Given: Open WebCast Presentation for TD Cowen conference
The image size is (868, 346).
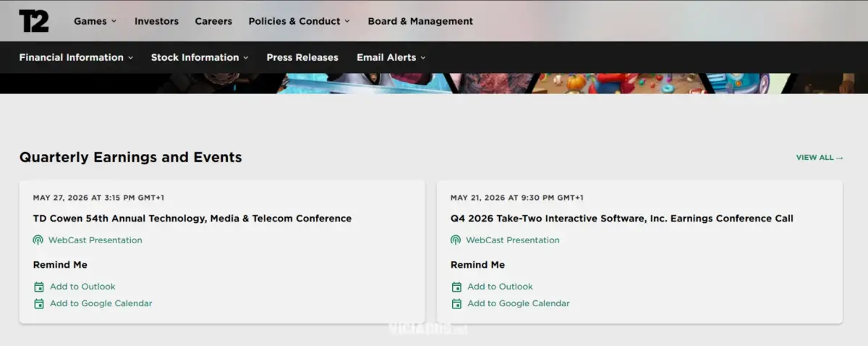Looking at the screenshot, I should point(95,240).
